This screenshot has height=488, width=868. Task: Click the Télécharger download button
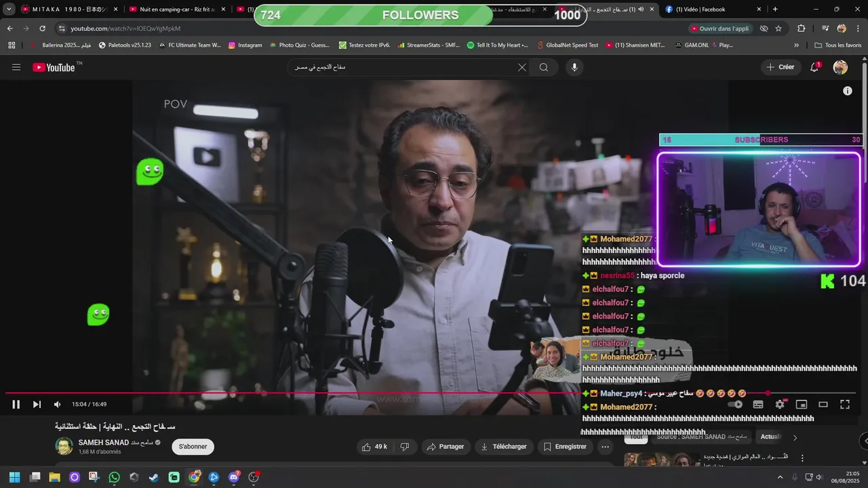click(503, 447)
